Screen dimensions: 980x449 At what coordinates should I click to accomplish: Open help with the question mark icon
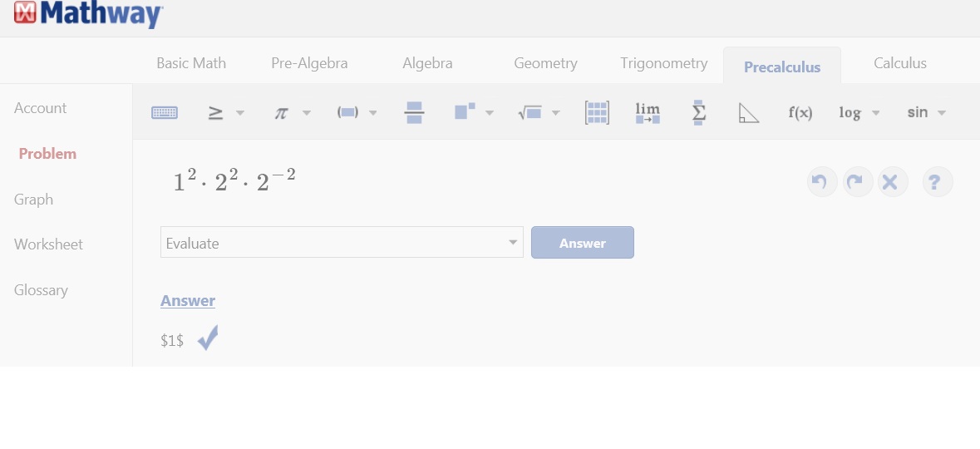[938, 182]
